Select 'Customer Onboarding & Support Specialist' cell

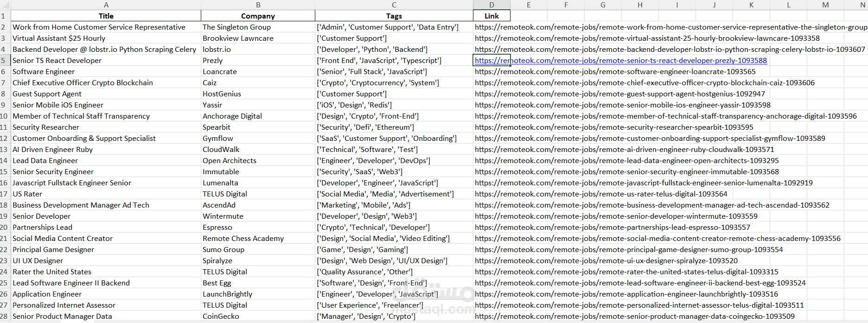click(x=106, y=138)
